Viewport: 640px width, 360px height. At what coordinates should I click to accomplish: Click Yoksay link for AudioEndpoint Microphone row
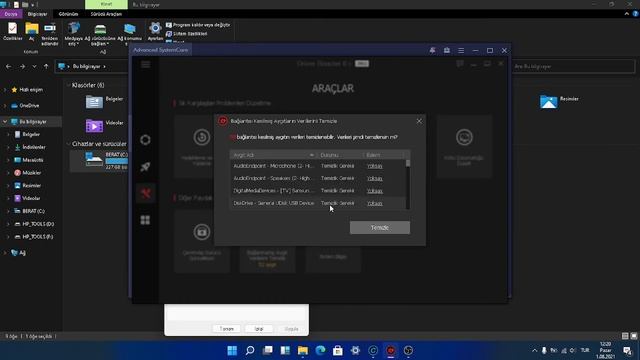pyautogui.click(x=375, y=166)
